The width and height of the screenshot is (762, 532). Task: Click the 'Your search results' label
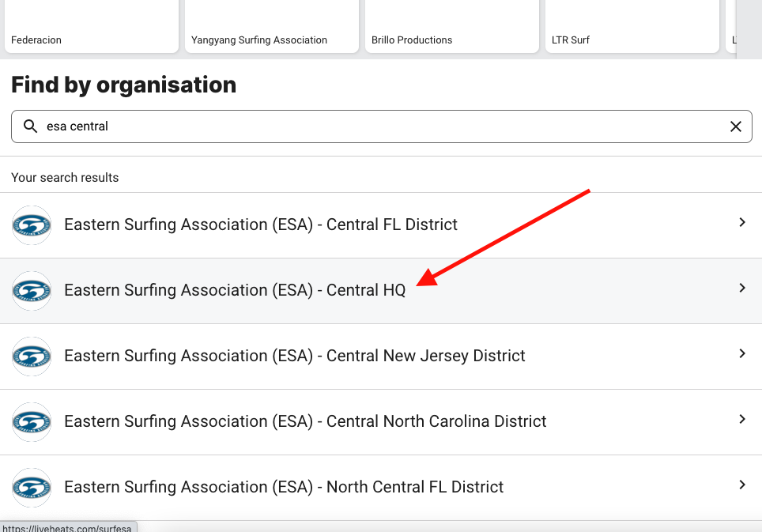[x=65, y=177]
